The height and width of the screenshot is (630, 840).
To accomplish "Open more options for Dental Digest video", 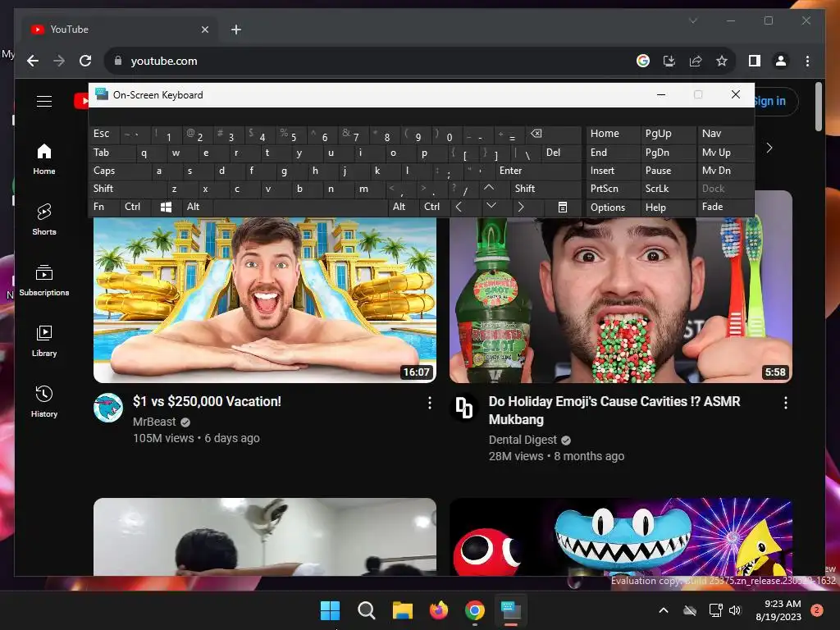I will [785, 403].
